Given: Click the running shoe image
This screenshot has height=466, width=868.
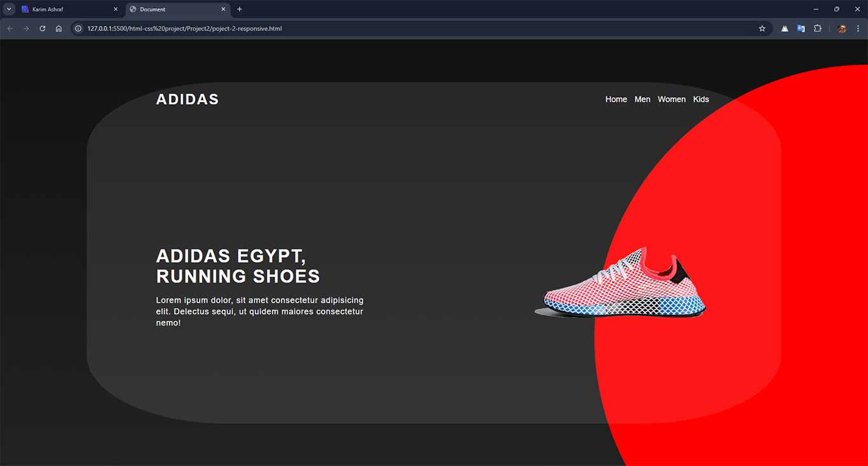Looking at the screenshot, I should [x=621, y=284].
